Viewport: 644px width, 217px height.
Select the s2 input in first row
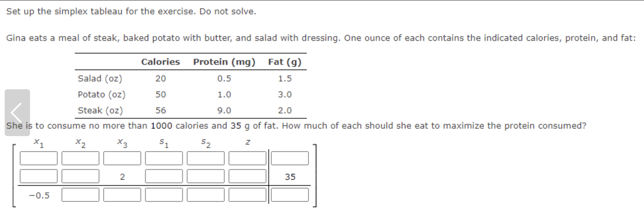coord(206,158)
